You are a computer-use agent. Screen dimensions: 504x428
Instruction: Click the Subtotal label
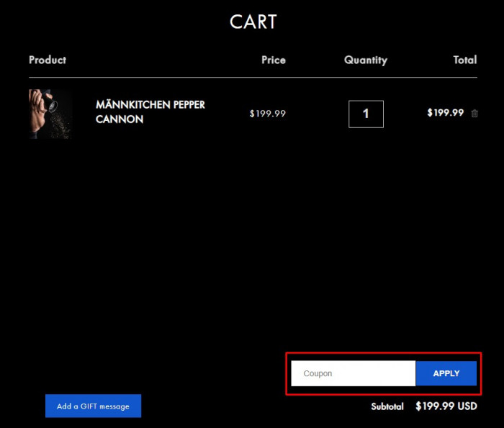387,406
